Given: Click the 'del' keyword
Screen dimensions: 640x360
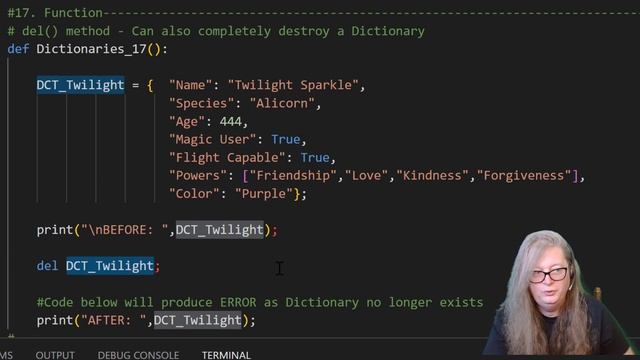Looking at the screenshot, I should 47,266.
